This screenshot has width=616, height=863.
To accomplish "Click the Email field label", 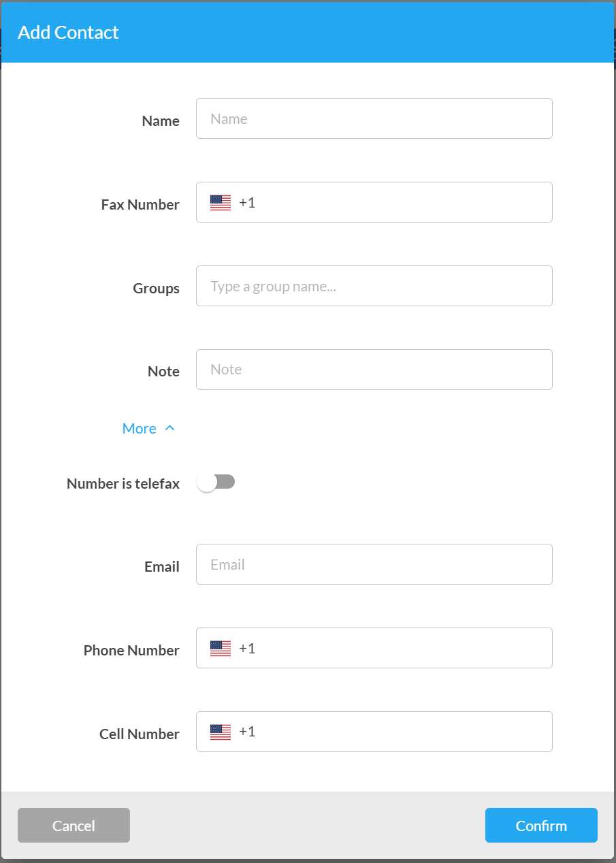I will click(162, 567).
